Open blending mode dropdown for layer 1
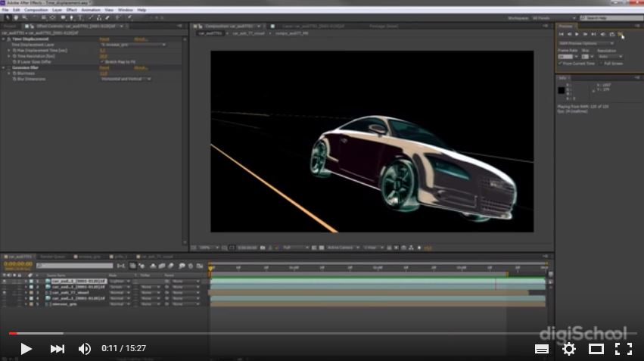The width and height of the screenshot is (644, 361). coord(120,282)
